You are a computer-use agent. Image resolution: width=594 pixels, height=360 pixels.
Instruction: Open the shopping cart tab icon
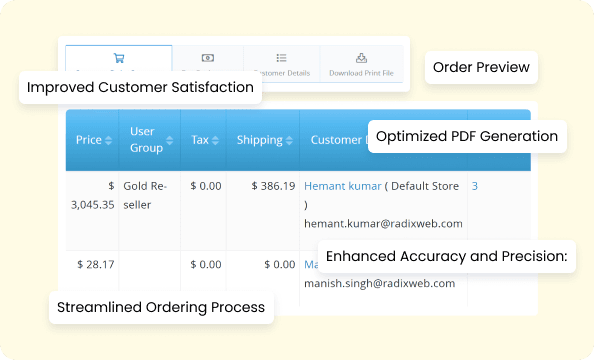[x=119, y=58]
